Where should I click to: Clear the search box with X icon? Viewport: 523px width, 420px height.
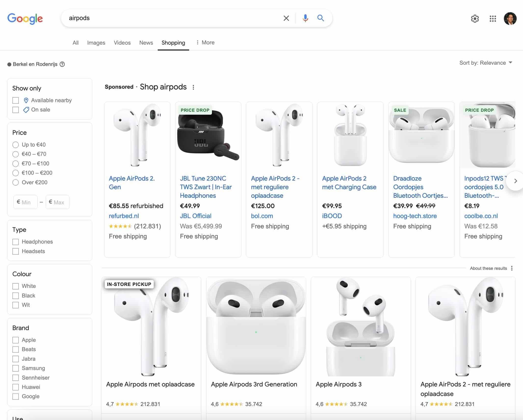(x=286, y=18)
